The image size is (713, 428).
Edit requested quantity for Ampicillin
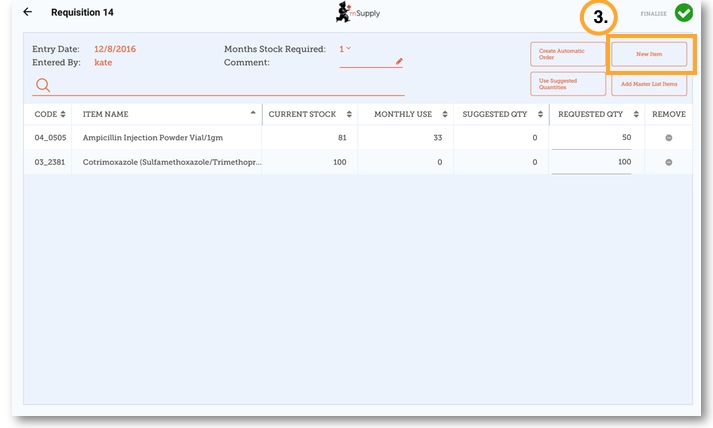[x=592, y=138]
